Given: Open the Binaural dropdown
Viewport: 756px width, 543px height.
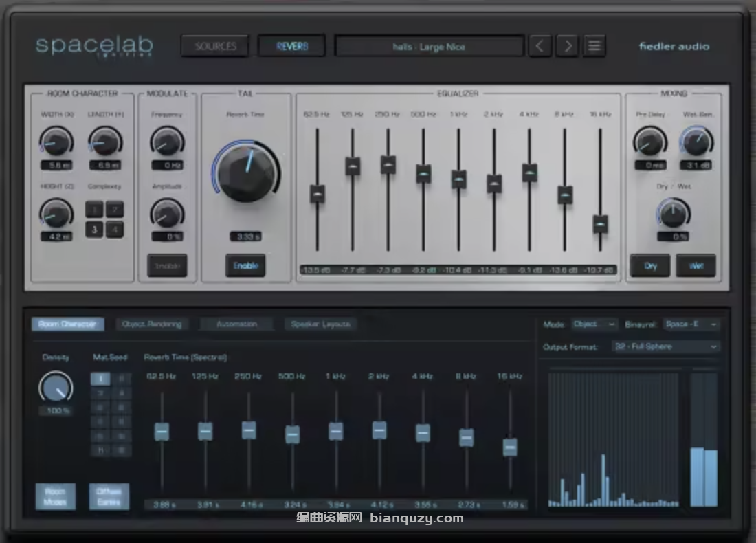Looking at the screenshot, I should 691,324.
